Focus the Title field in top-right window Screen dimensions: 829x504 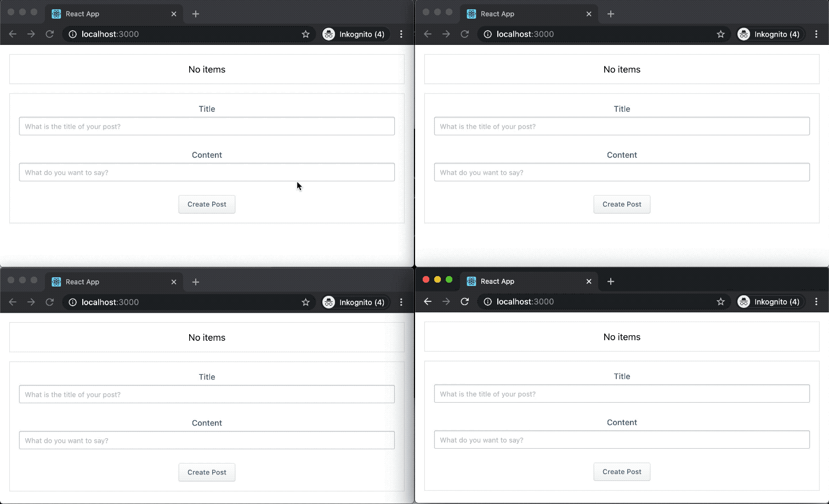pyautogui.click(x=622, y=126)
